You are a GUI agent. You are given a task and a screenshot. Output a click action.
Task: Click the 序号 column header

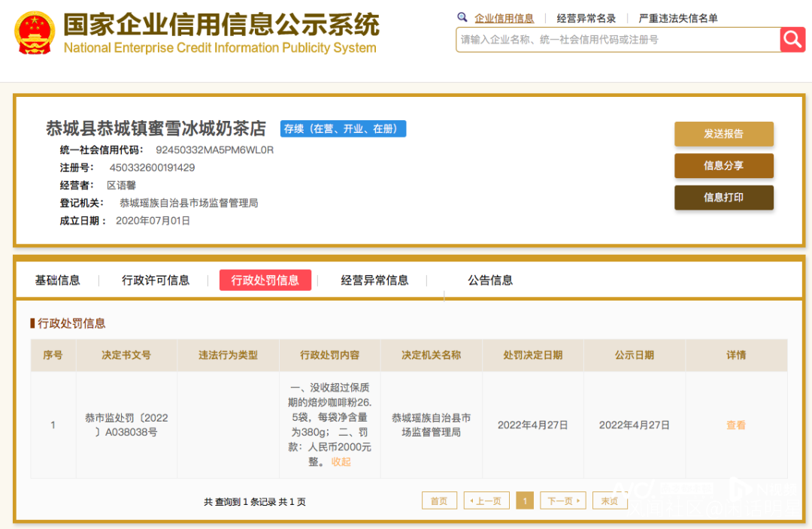click(53, 355)
